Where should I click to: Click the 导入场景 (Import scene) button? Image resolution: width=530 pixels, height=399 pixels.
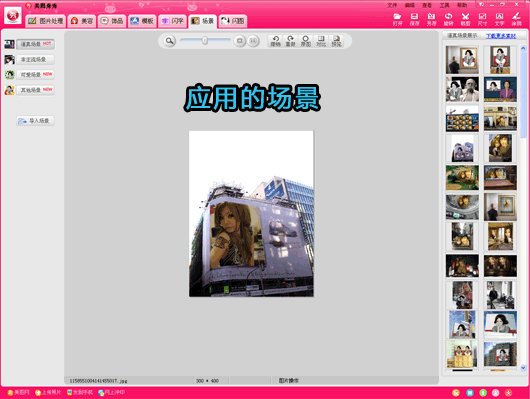[x=35, y=121]
